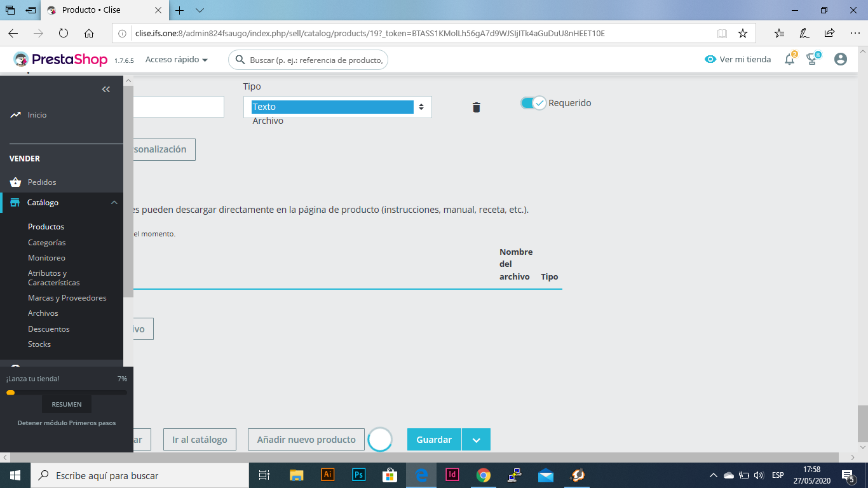Screen dimensions: 868x488
Task: Open Inicio in the sidebar
Action: click(37, 115)
